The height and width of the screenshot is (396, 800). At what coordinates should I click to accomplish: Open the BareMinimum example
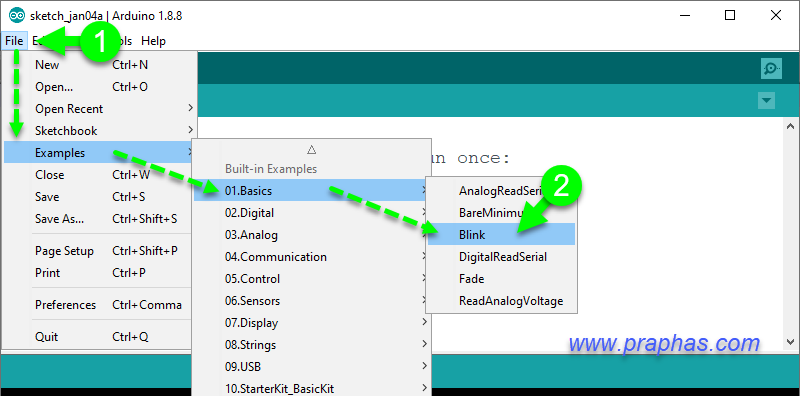tap(502, 213)
